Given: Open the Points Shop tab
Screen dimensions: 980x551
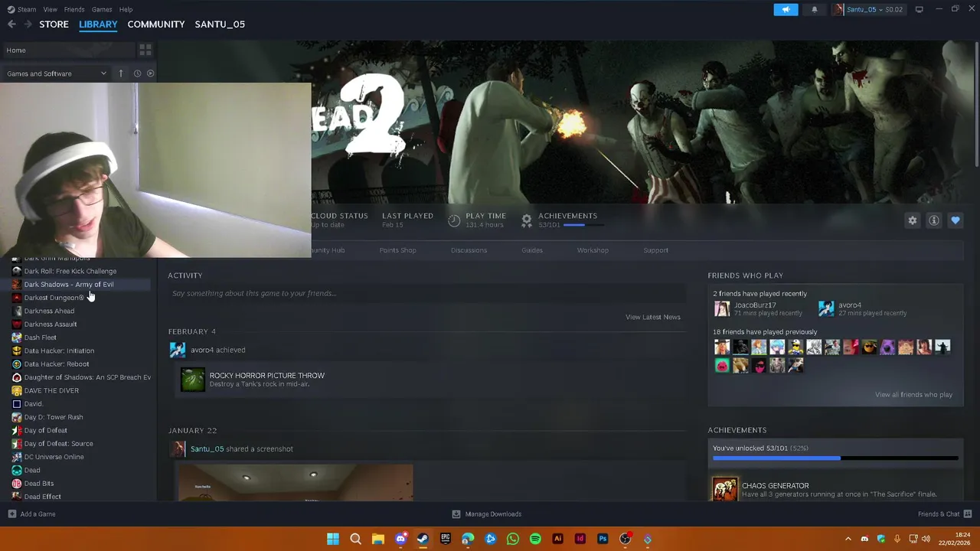Looking at the screenshot, I should click(397, 250).
